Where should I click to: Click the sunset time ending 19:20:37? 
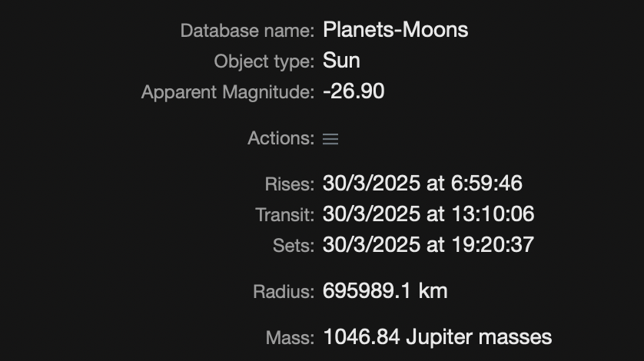click(428, 245)
